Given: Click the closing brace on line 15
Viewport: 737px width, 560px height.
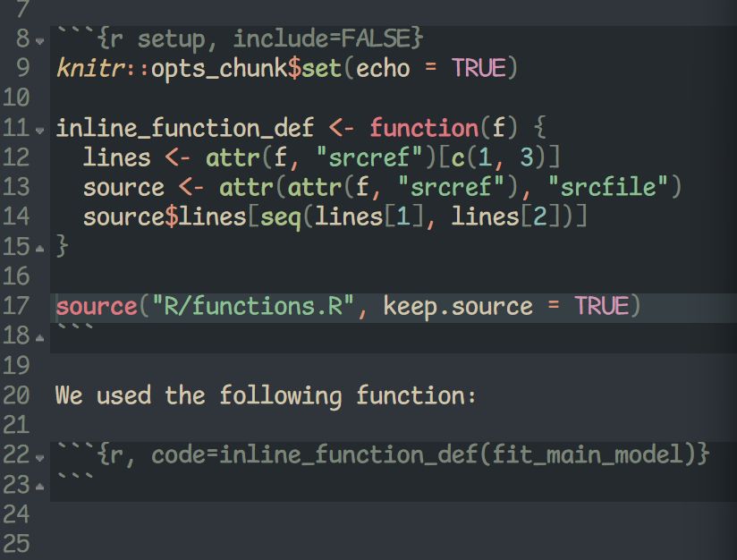Looking at the screenshot, I should click(62, 246).
